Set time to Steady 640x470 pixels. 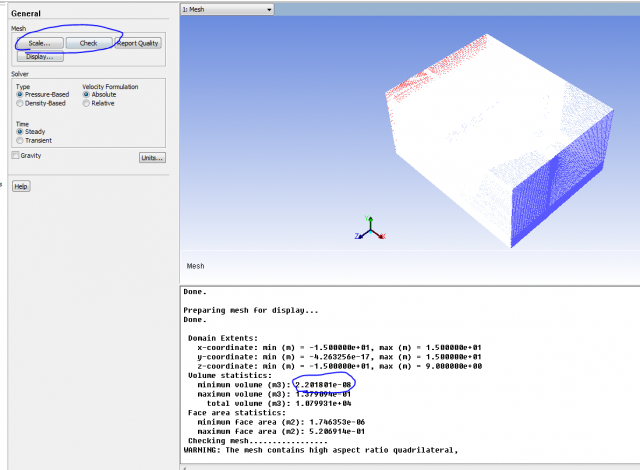click(x=20, y=132)
